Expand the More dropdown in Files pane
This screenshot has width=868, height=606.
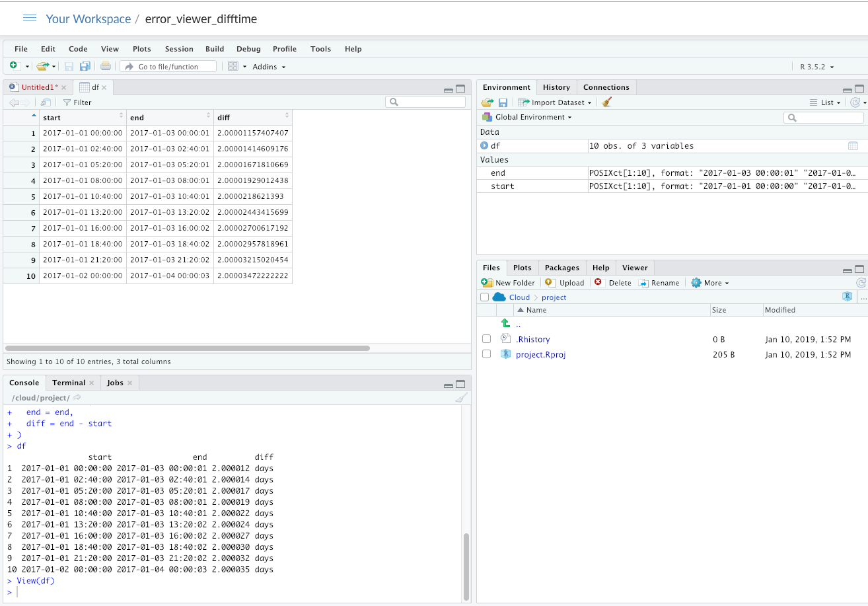(x=709, y=282)
